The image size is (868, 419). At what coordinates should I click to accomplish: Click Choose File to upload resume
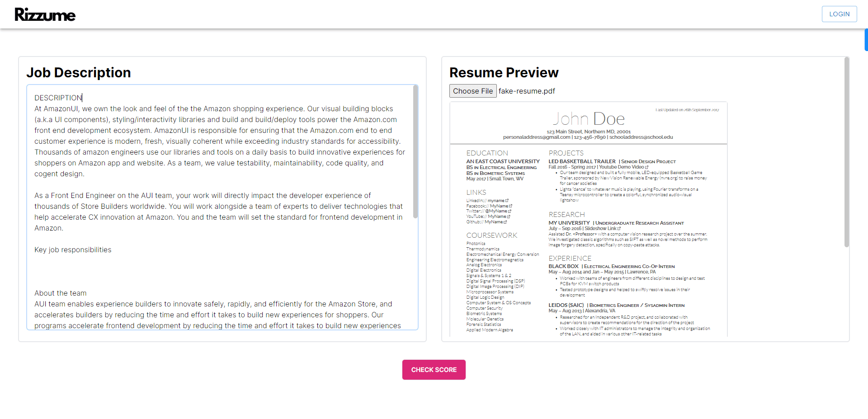(473, 91)
